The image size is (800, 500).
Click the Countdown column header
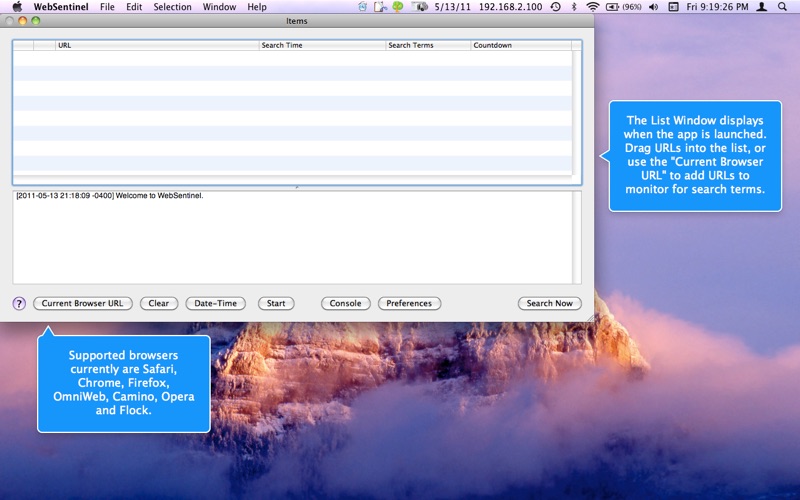tap(521, 45)
